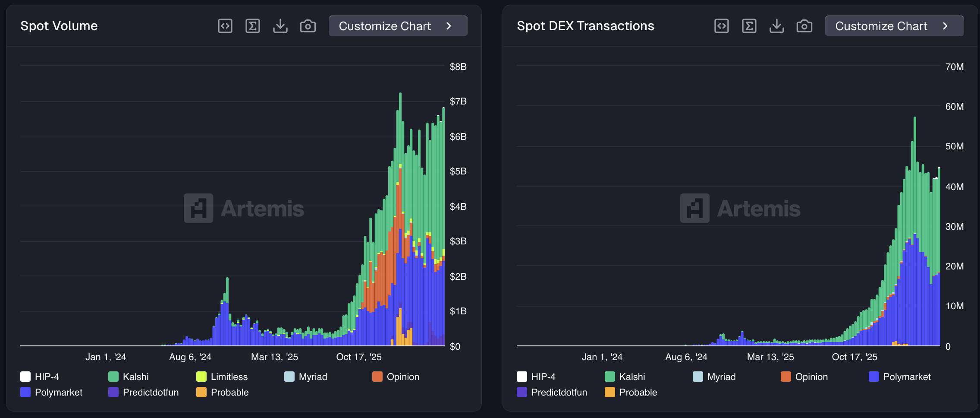
Task: Toggle Predictdotfun series in Spot Volume legend
Action: click(x=144, y=392)
